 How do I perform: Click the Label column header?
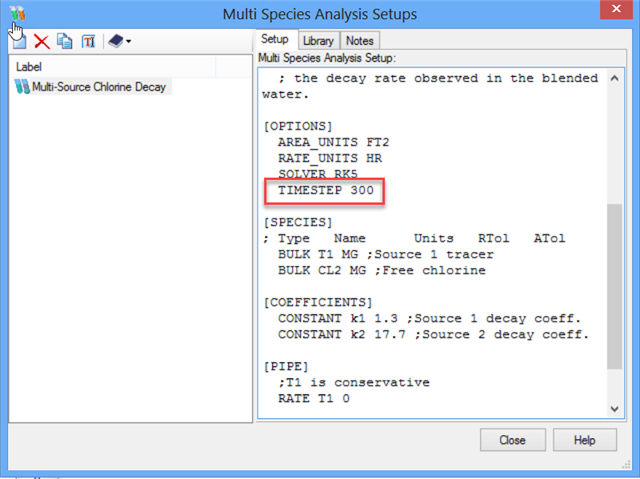113,67
